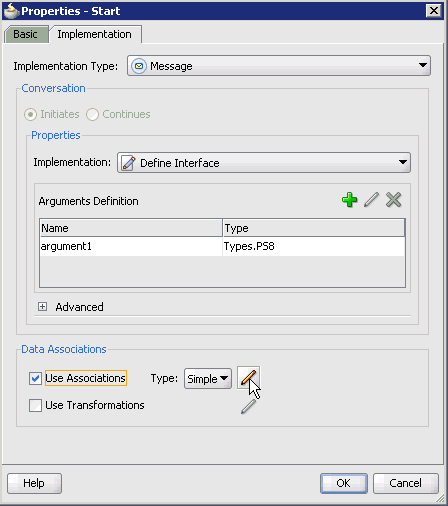Click the Cancel button
This screenshot has width=448, height=506.
pos(405,483)
